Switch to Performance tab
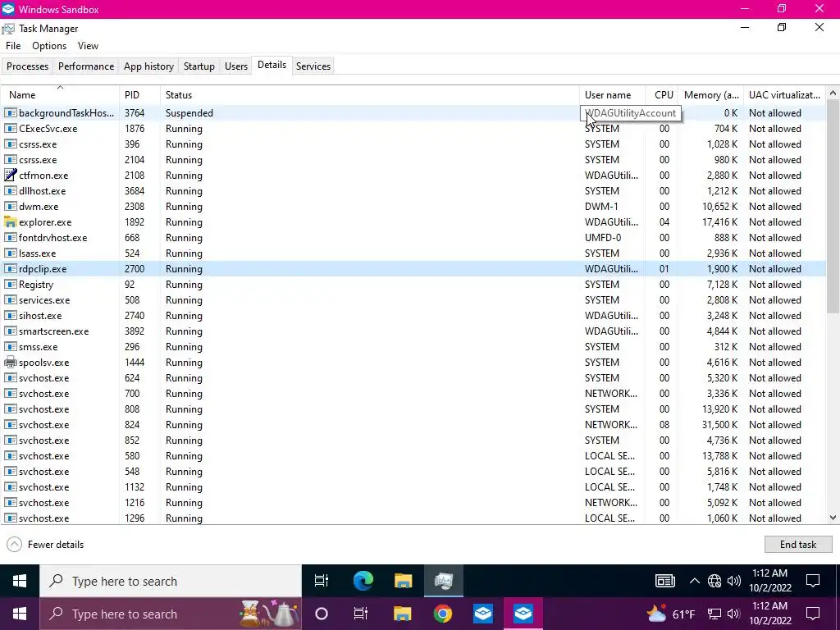This screenshot has width=840, height=630. pyautogui.click(x=86, y=66)
